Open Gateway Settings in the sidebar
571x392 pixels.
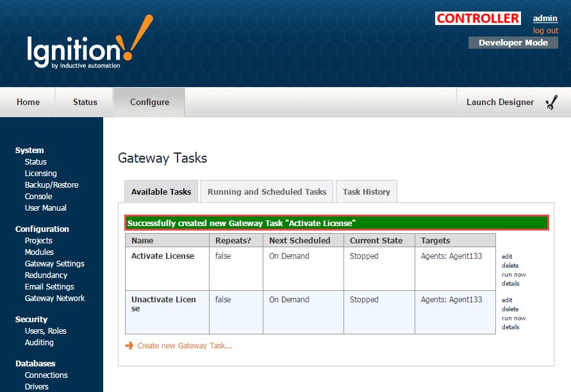click(54, 263)
